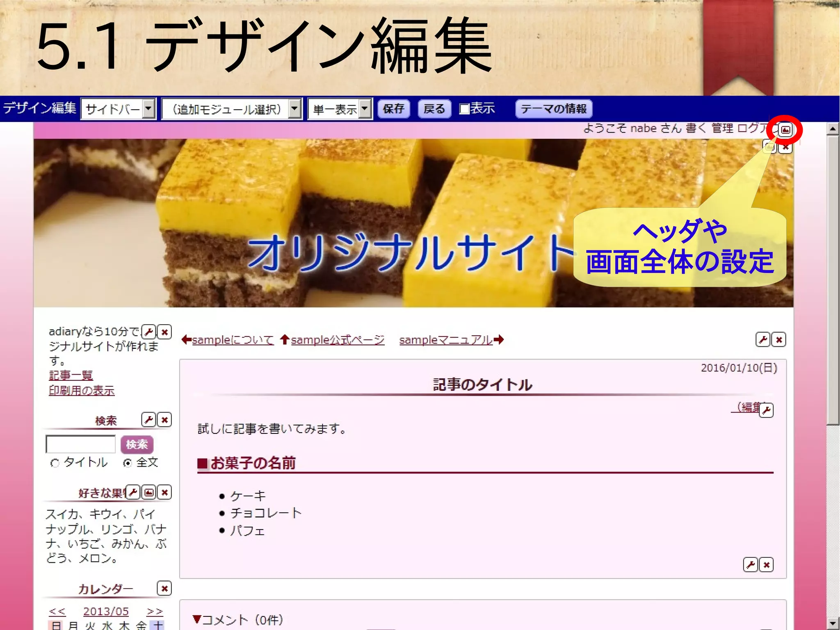The height and width of the screenshot is (630, 840).
Task: Open wrench settings for sample links module
Action: (x=763, y=339)
